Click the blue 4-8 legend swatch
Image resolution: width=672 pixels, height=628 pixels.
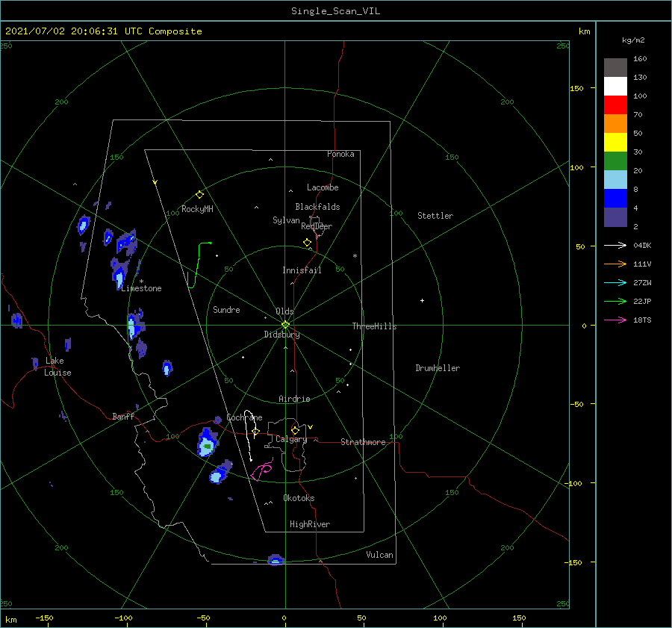(x=615, y=199)
